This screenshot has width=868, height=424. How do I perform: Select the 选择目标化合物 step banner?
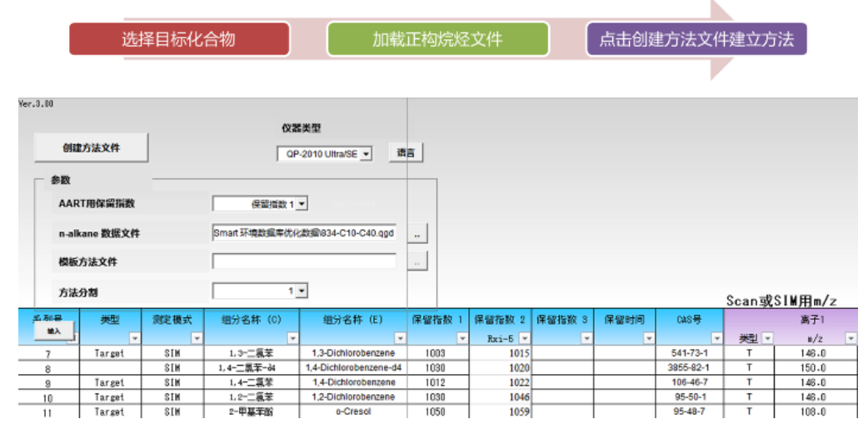coord(179,39)
